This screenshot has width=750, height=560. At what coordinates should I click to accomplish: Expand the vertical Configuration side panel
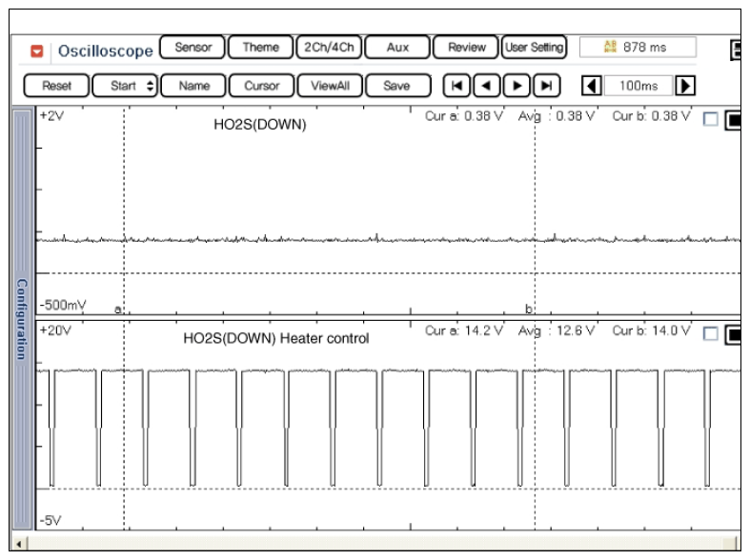[x=21, y=319]
